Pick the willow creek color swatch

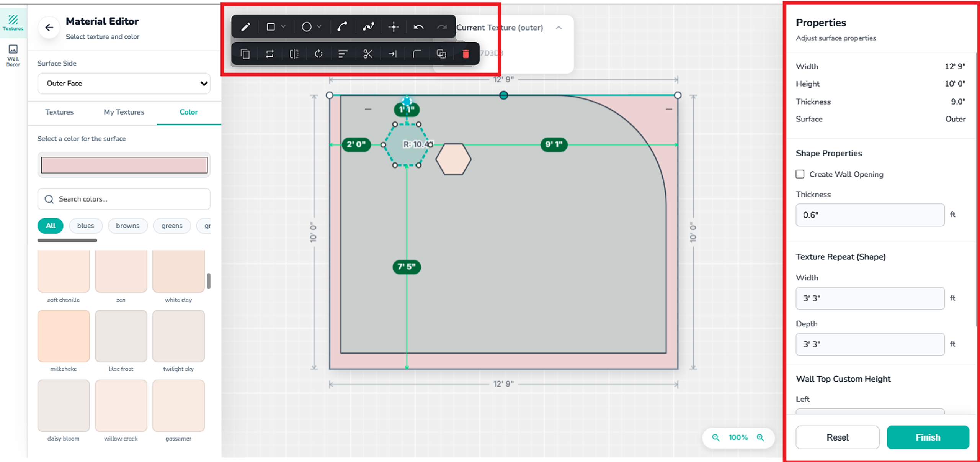121,406
